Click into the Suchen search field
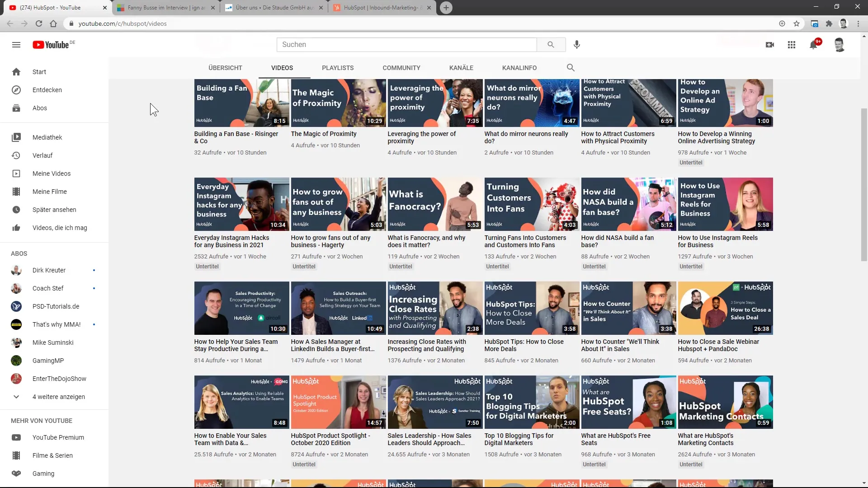868x488 pixels. [x=407, y=45]
